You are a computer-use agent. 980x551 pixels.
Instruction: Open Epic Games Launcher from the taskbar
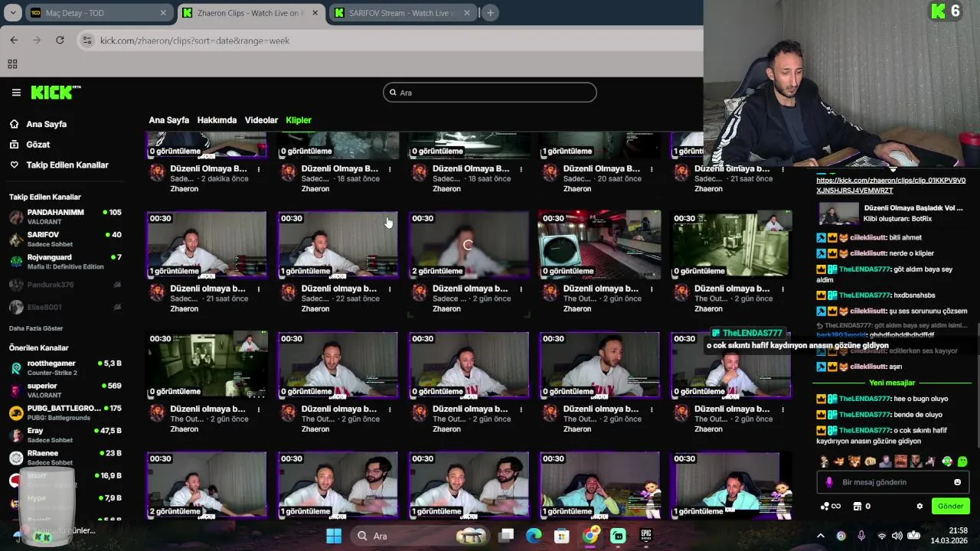click(x=646, y=536)
